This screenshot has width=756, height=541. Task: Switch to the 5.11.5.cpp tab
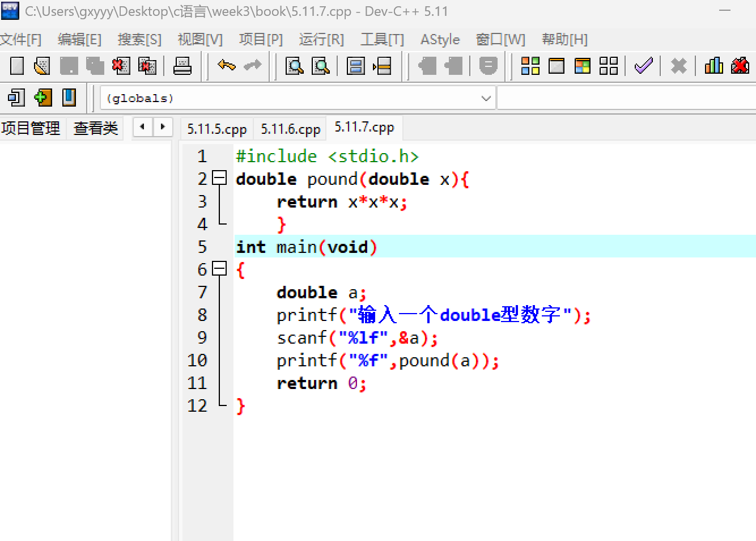217,129
